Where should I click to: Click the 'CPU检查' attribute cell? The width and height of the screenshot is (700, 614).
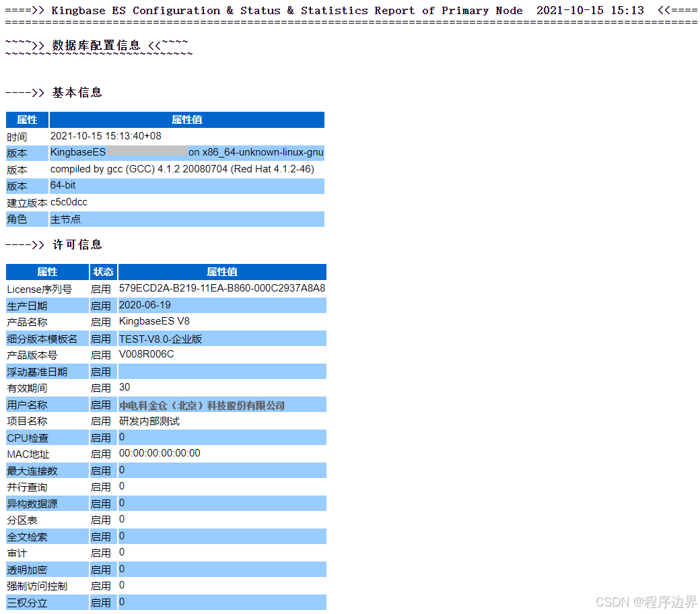click(x=47, y=438)
